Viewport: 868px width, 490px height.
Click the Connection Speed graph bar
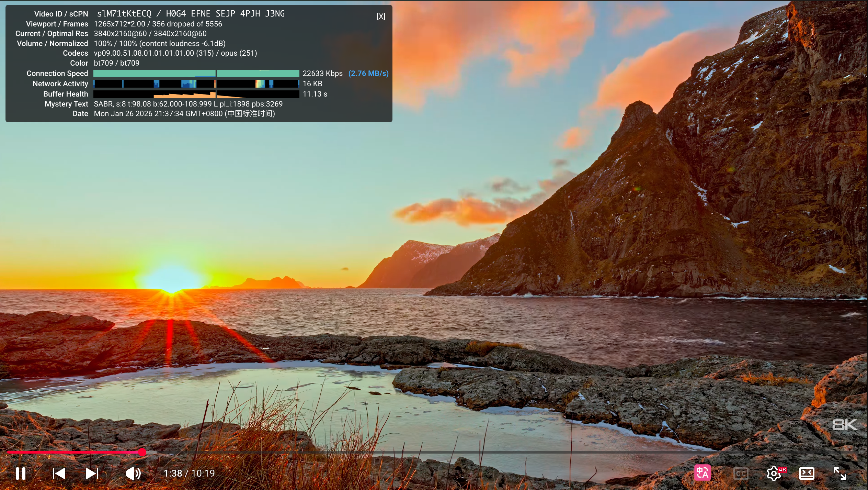(196, 74)
